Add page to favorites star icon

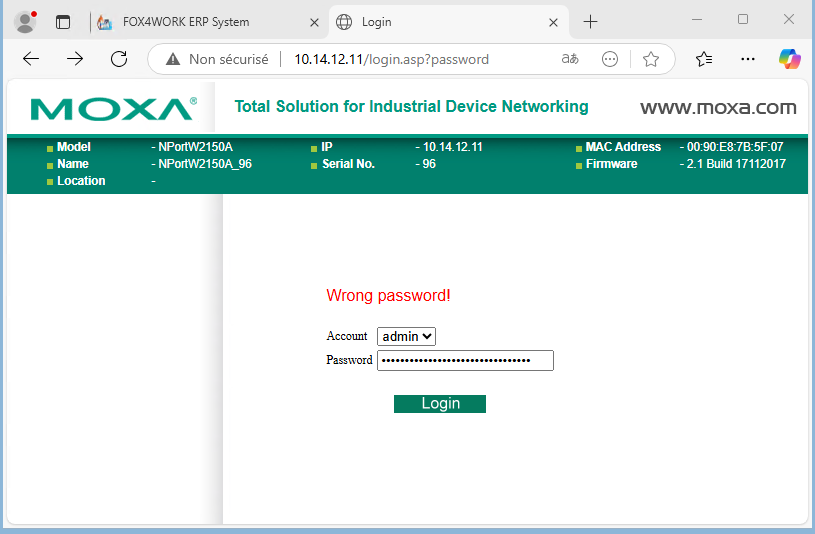tap(651, 59)
